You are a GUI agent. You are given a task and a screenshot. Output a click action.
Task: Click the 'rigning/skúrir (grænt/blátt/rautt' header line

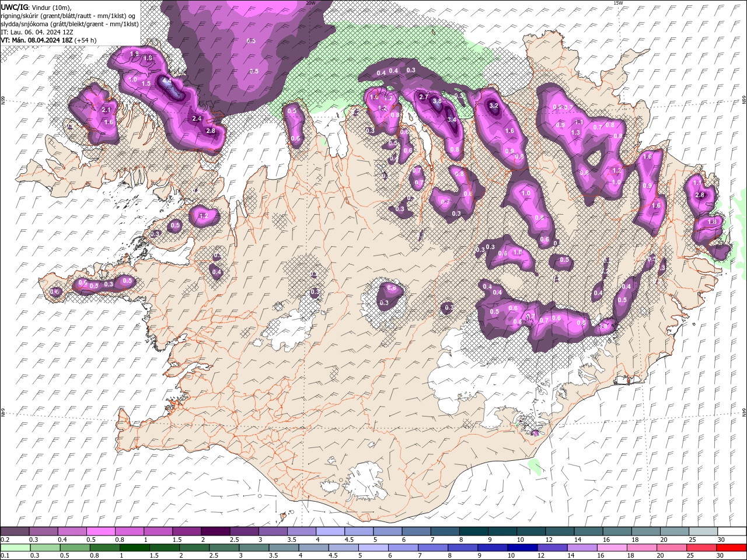pyautogui.click(x=69, y=16)
